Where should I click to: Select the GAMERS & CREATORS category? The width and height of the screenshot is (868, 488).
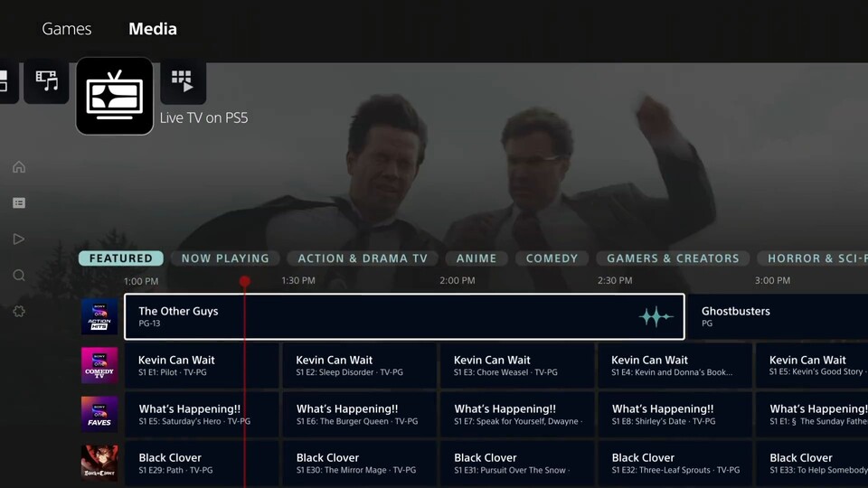[x=673, y=258]
